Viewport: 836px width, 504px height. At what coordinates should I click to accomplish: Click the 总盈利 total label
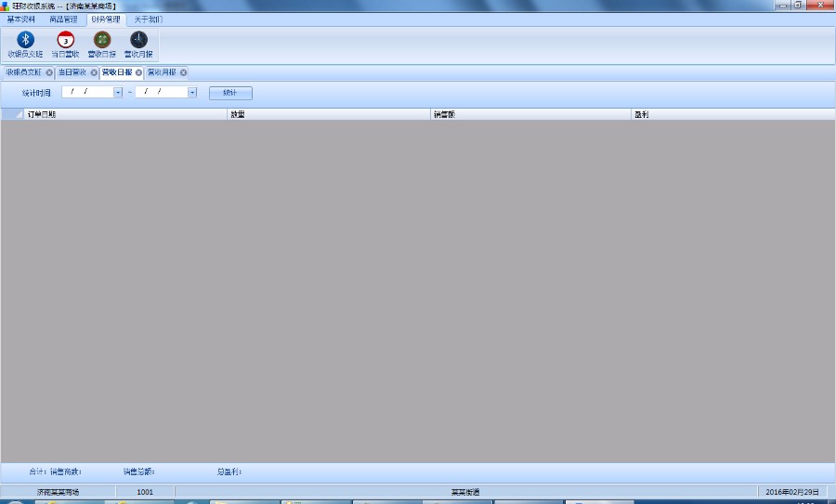pyautogui.click(x=229, y=472)
